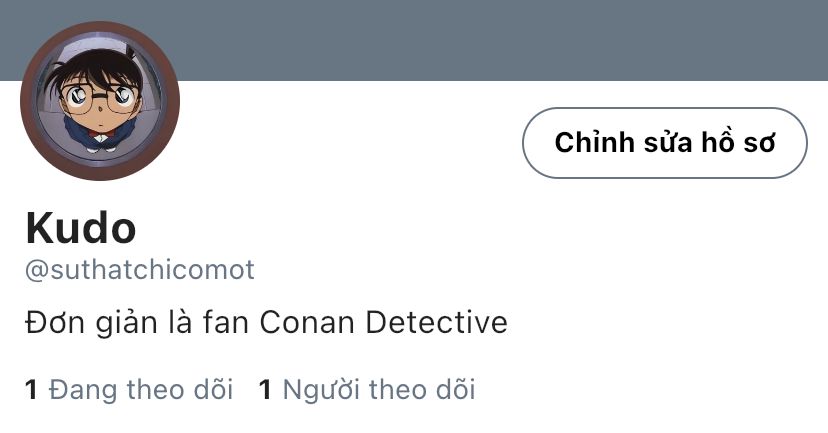Click the number 1 before "Đang theo dõi"
Image resolution: width=828 pixels, height=433 pixels.
[31, 389]
